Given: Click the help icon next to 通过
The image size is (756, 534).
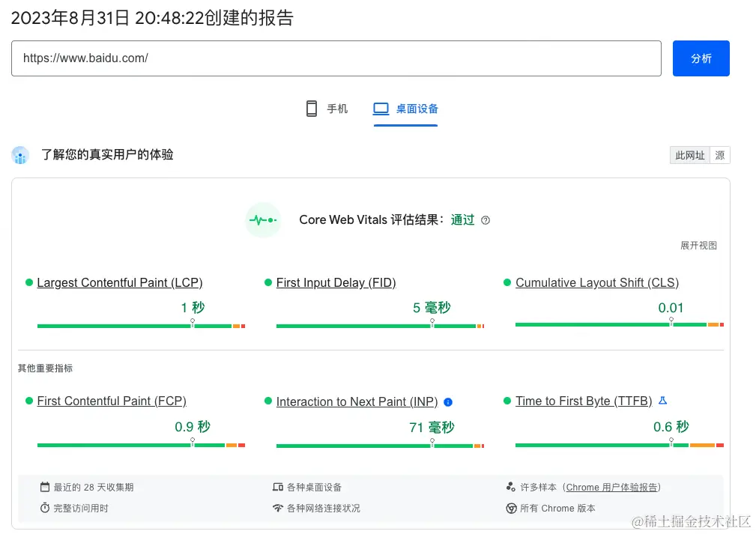Looking at the screenshot, I should pyautogui.click(x=486, y=220).
